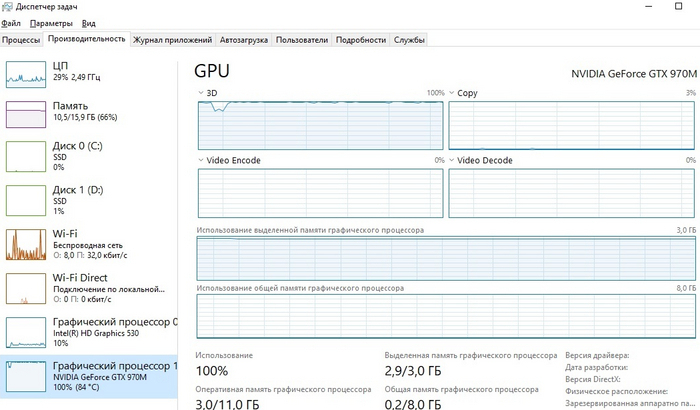Go to the Службы tab
Viewport: 700px width, 410px height.
[x=409, y=40]
